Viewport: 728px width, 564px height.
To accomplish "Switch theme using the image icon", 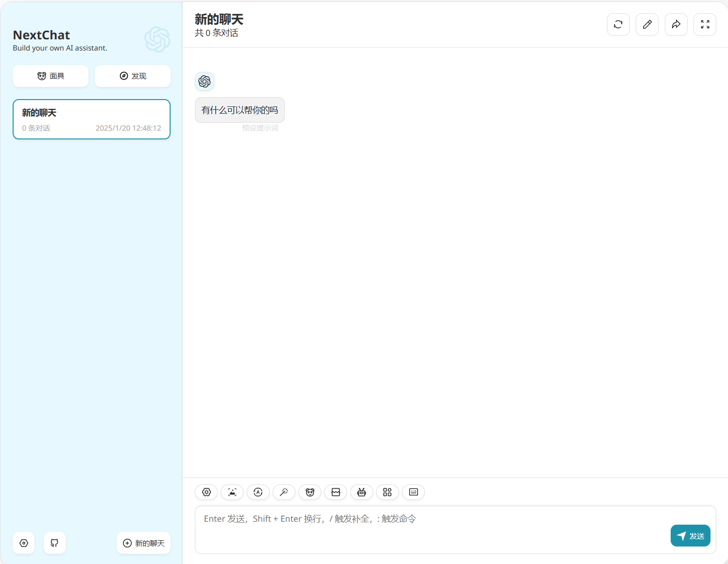I will click(x=232, y=492).
